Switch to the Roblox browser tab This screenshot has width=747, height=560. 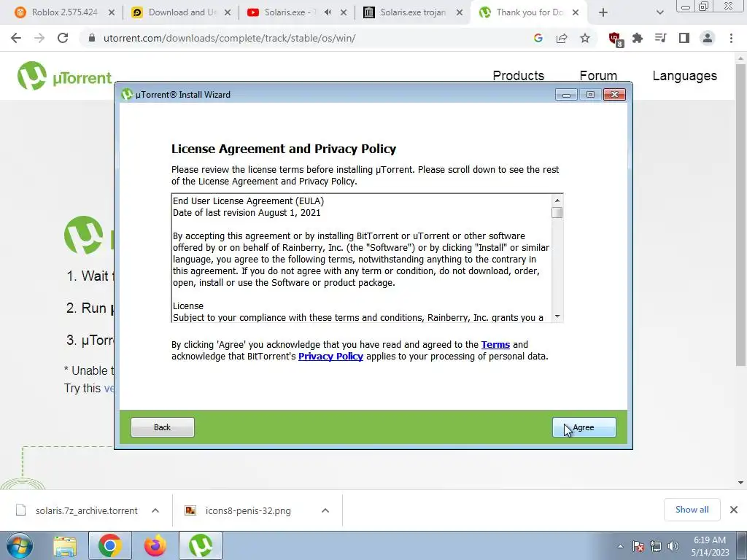[x=65, y=12]
